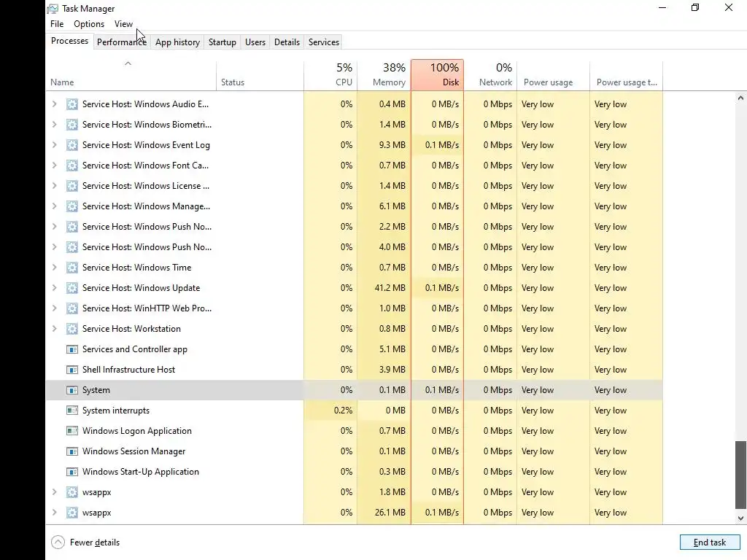This screenshot has width=747, height=560.
Task: Click gear icon of Workstation service host
Action: (72, 329)
